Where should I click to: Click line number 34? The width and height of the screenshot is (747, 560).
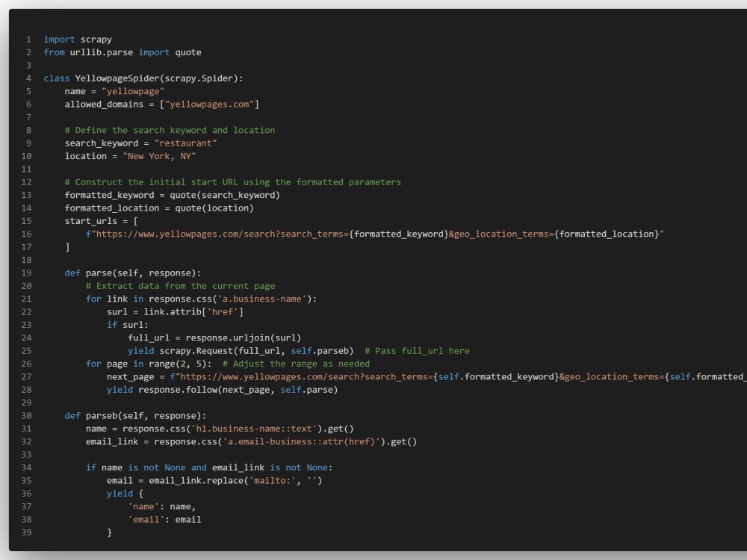coord(26,467)
